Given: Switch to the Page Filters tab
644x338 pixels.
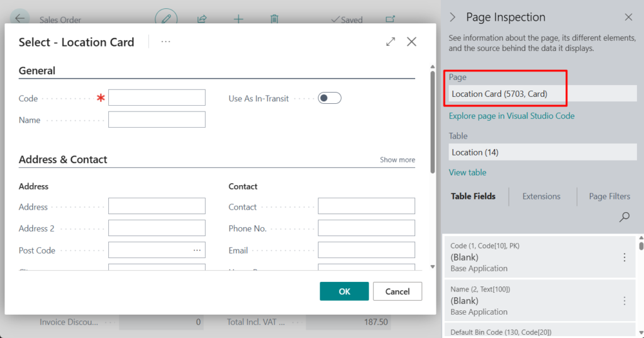Looking at the screenshot, I should (x=609, y=196).
